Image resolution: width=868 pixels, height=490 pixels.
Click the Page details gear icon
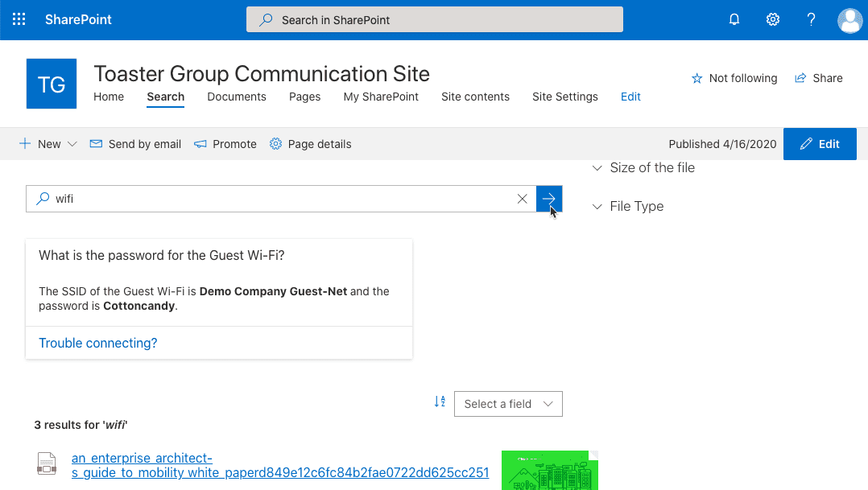pyautogui.click(x=275, y=144)
